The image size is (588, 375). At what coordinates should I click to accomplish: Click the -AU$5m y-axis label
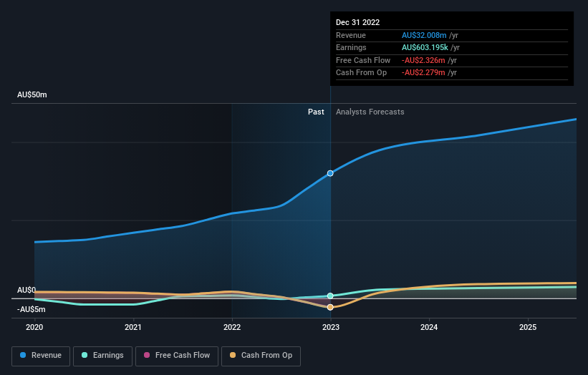31,309
